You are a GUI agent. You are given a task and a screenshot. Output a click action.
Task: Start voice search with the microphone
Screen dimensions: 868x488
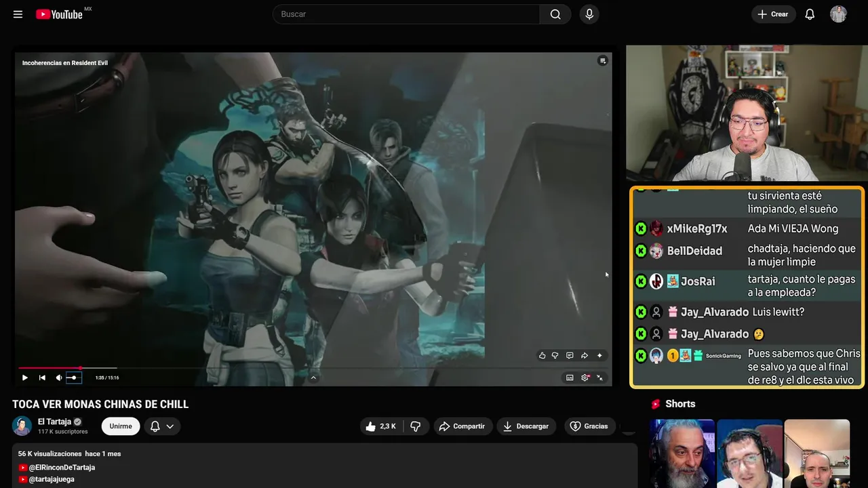click(x=589, y=14)
